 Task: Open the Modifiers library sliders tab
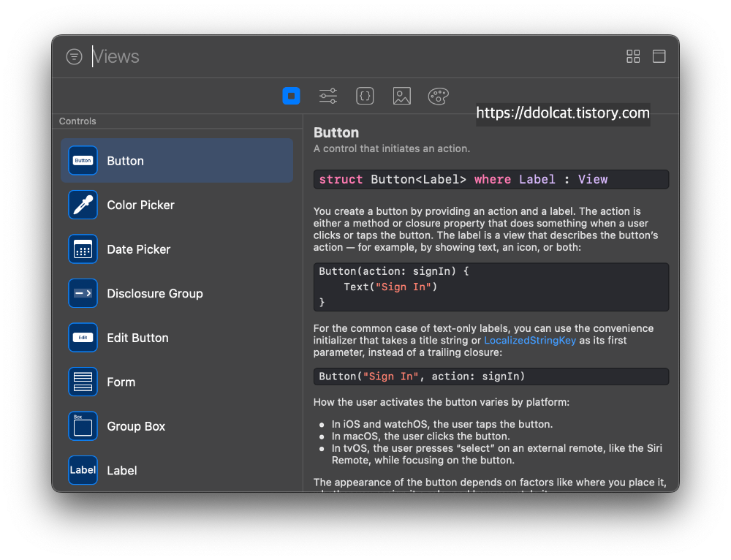coord(328,96)
